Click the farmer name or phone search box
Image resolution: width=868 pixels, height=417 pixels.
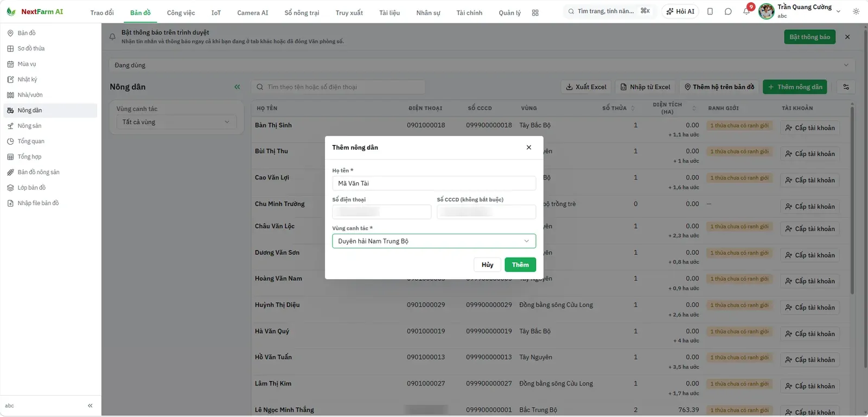pyautogui.click(x=338, y=87)
